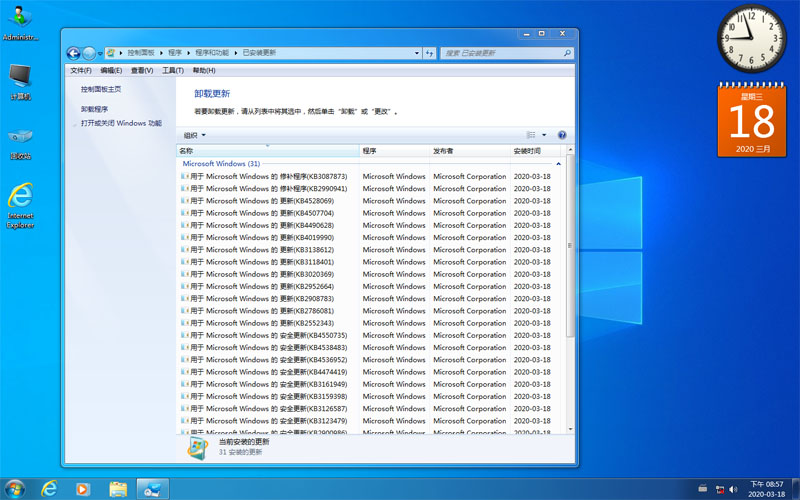Select security update KB3123479 row
The width and height of the screenshot is (800, 500).
pyautogui.click(x=370, y=421)
